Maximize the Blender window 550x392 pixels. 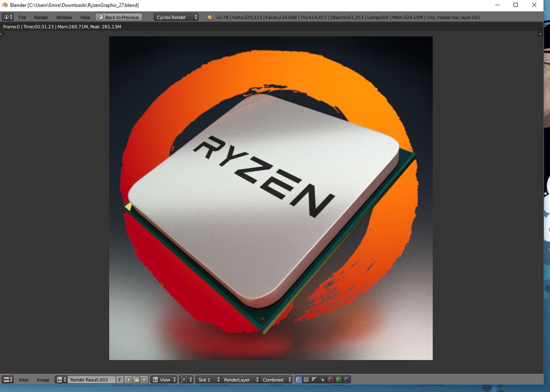tap(516, 5)
